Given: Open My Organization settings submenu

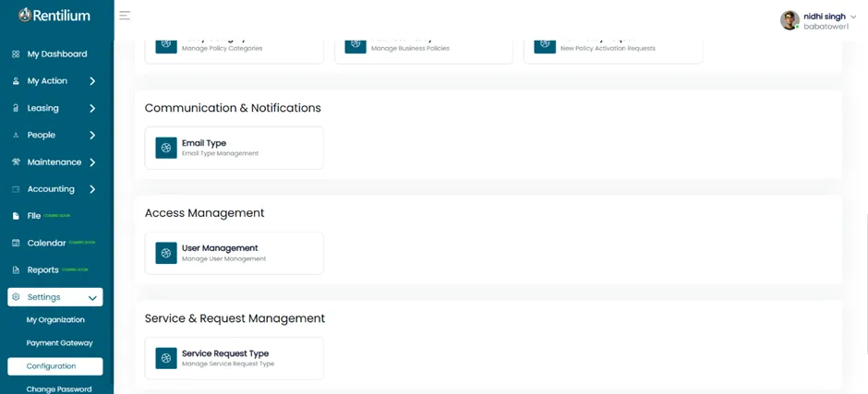Looking at the screenshot, I should (x=55, y=320).
